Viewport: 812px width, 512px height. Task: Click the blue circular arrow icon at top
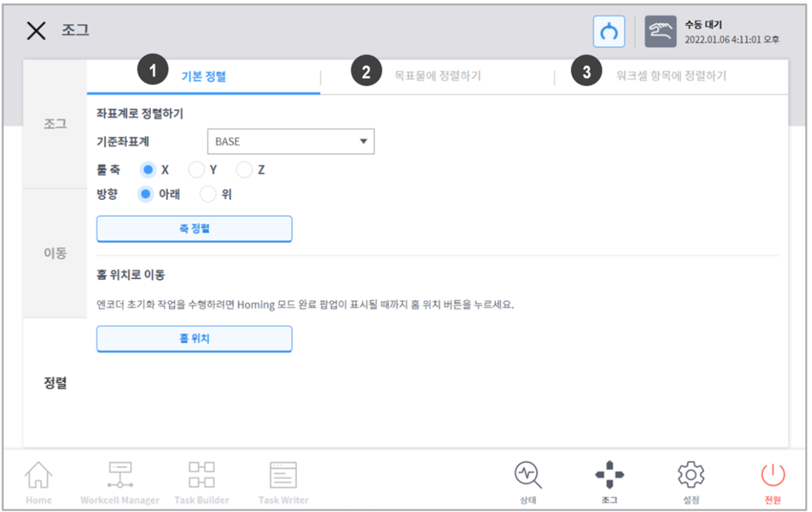tap(609, 32)
